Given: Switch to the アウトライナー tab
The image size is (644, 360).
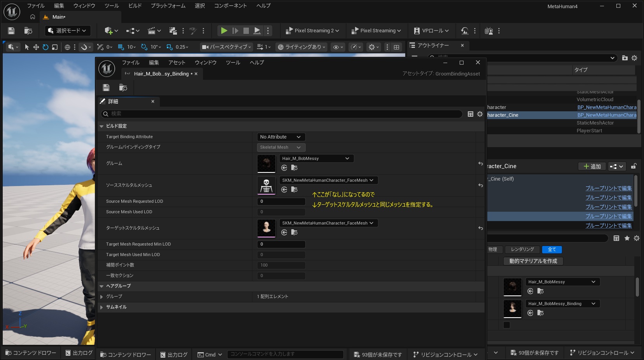Looking at the screenshot, I should pos(432,46).
